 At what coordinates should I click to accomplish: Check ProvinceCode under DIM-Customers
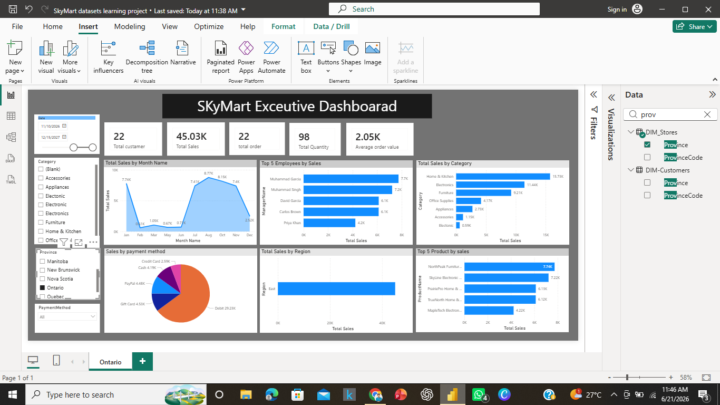click(647, 195)
